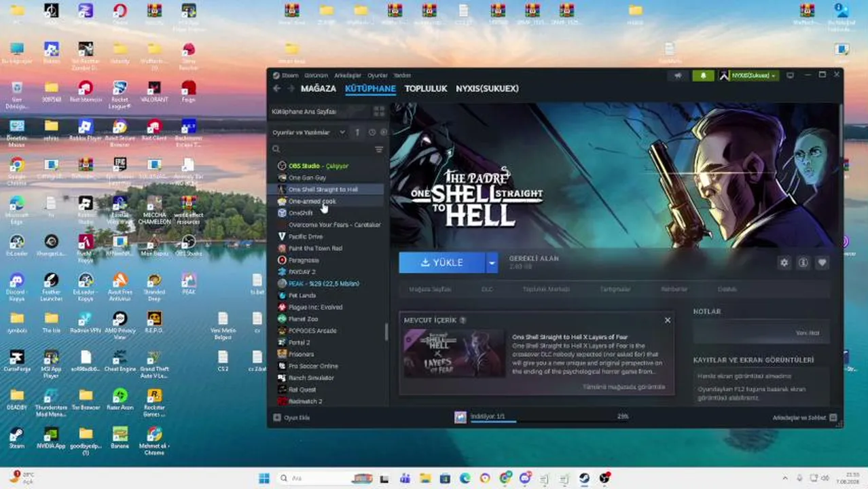868x489 pixels.
Task: Open Roblox Player desktop shortcut
Action: click(x=85, y=130)
